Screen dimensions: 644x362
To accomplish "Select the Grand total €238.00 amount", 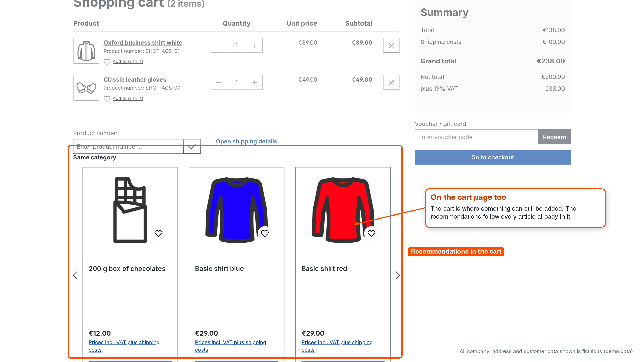I will [x=551, y=61].
